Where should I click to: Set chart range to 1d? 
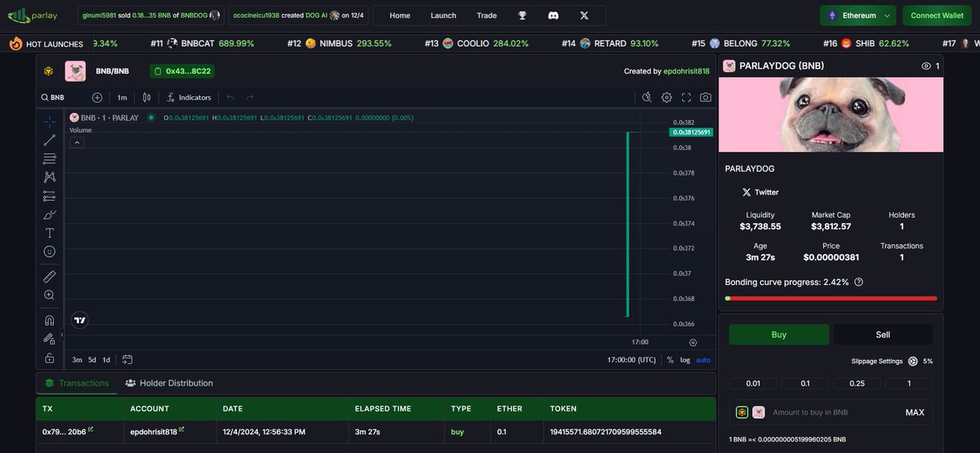click(x=106, y=359)
